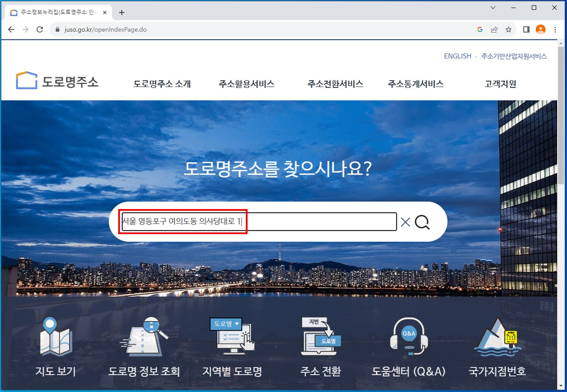Switch to ENGLISH site
Image resolution: width=567 pixels, height=392 pixels.
point(458,56)
